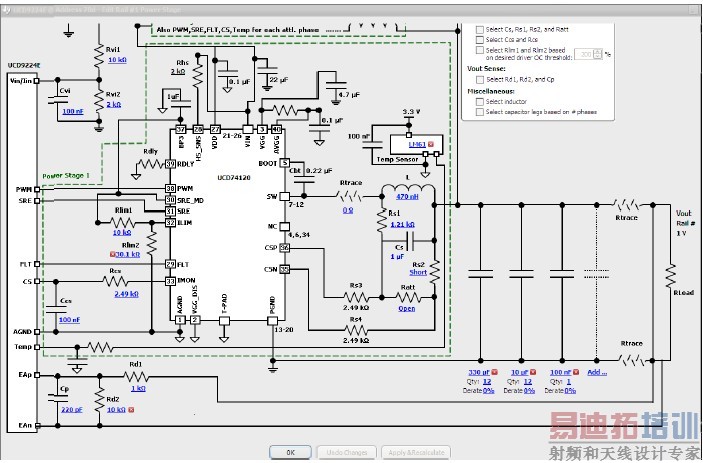Edit Derate 0% under the 10 µF capacitor
Image resolution: width=703 pixels, height=463 pixels.
click(x=529, y=391)
